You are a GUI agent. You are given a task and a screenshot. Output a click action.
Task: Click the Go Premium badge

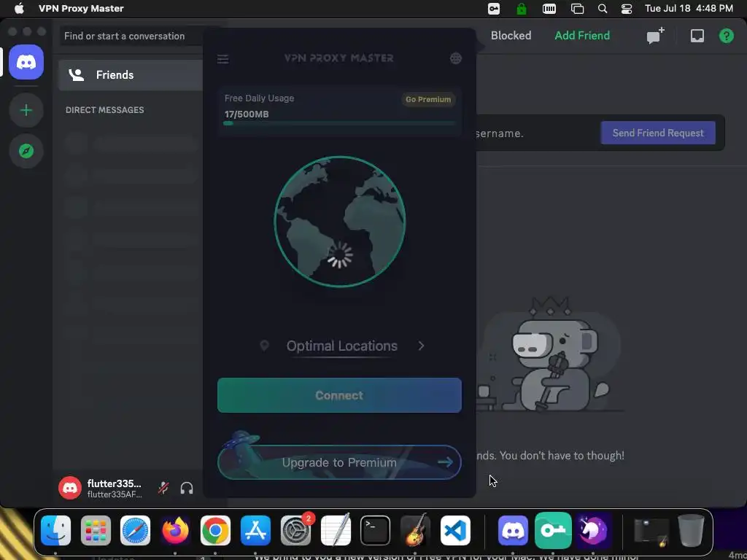427,99
